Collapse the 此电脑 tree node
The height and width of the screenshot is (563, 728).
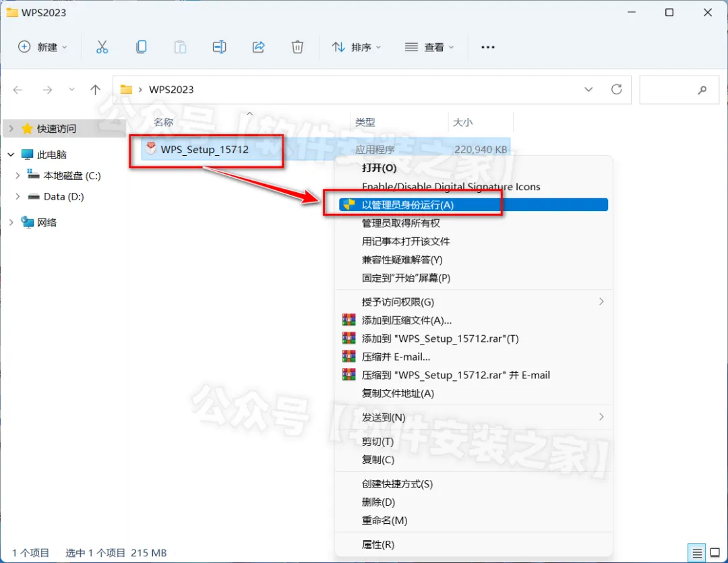[x=11, y=154]
